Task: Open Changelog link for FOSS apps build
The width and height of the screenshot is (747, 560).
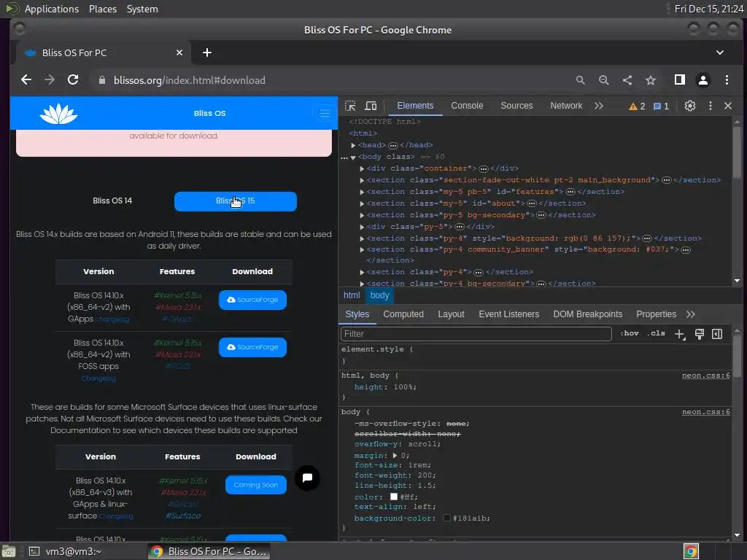Action: point(98,378)
